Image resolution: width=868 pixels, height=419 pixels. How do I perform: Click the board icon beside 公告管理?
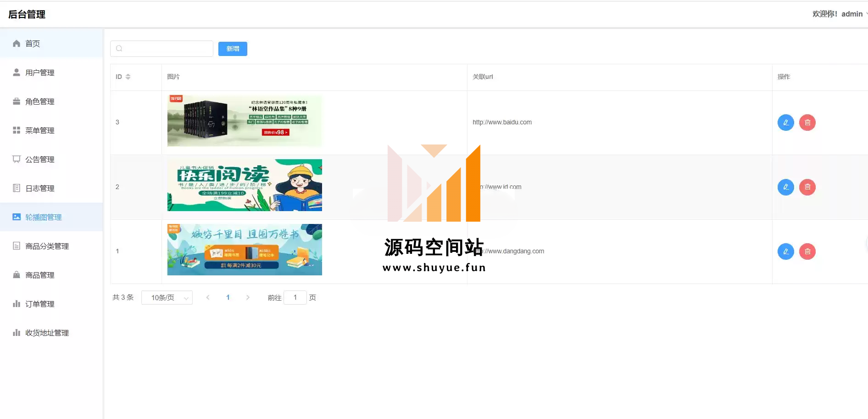[17, 159]
